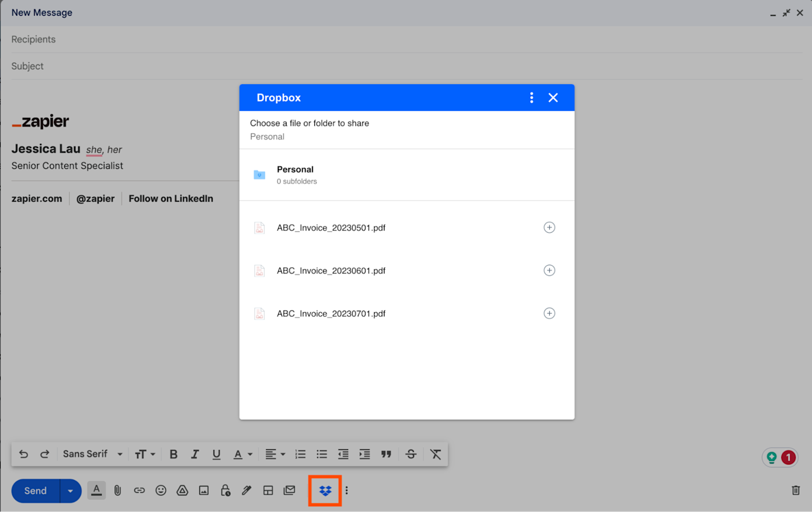This screenshot has height=512, width=812.
Task: Toggle italic formatting
Action: click(x=195, y=454)
